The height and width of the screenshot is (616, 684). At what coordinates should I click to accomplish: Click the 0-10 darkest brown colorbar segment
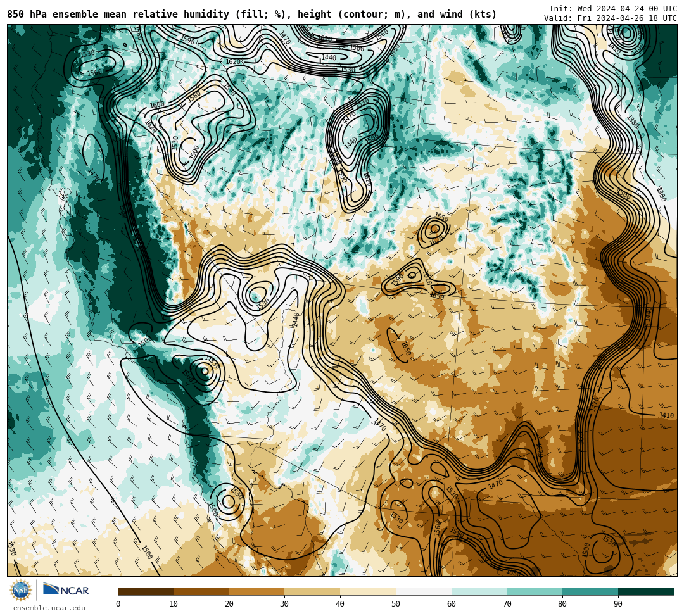click(x=146, y=591)
